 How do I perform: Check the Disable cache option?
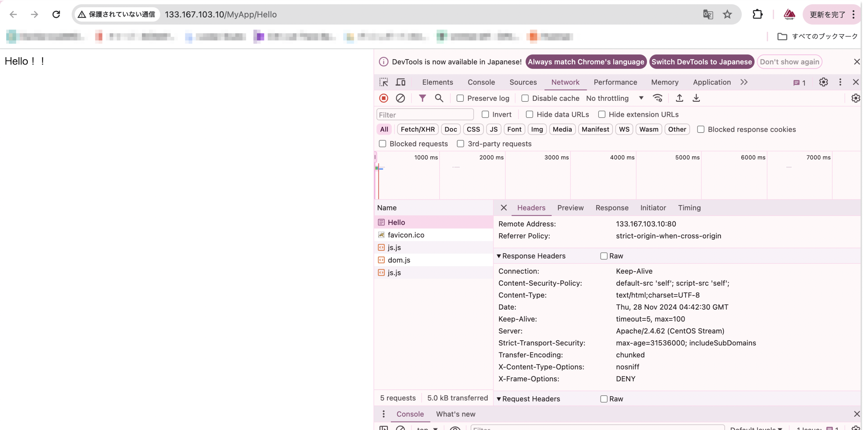tap(525, 98)
